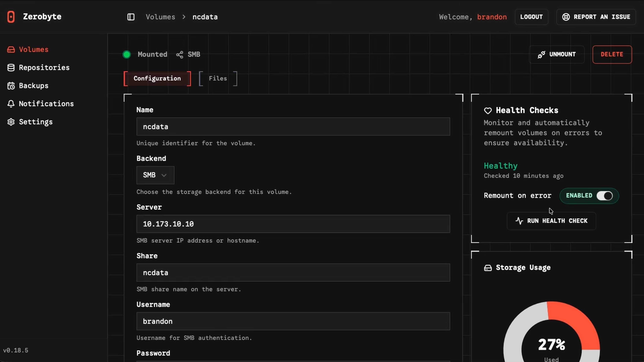Screen dimensions: 644x362
Task: Open Settings using the gear icon
Action: [x=11, y=122]
